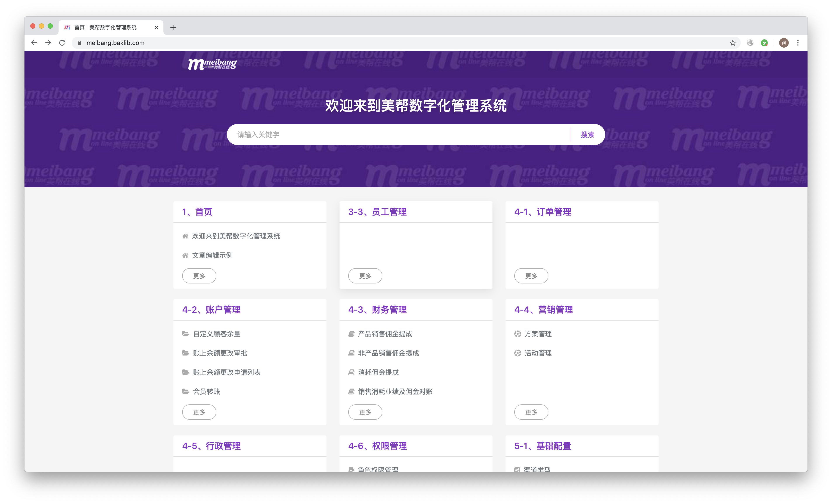The height and width of the screenshot is (504, 832).
Task: Click 更多 under 1、首页 card
Action: (x=199, y=276)
